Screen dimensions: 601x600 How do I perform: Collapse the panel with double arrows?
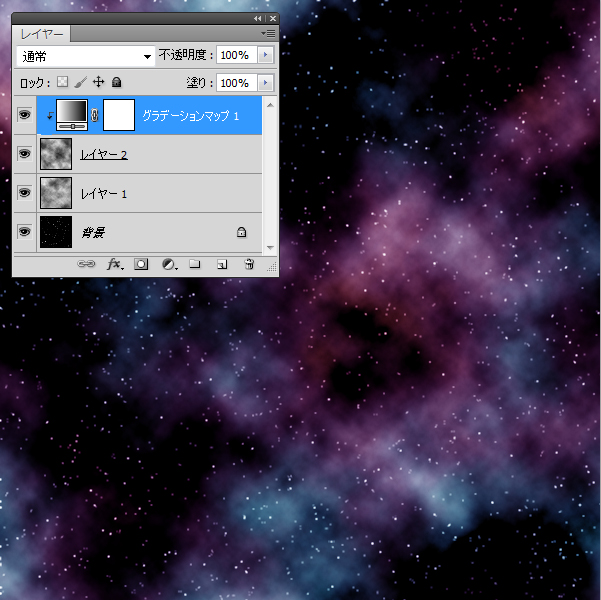(x=258, y=18)
